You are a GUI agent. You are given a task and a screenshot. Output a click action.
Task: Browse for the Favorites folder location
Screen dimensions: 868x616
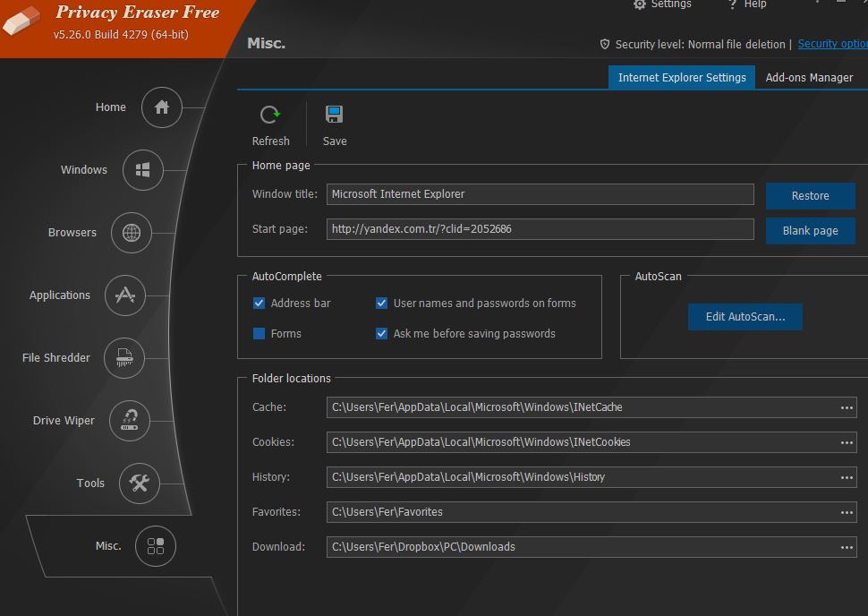(x=847, y=512)
